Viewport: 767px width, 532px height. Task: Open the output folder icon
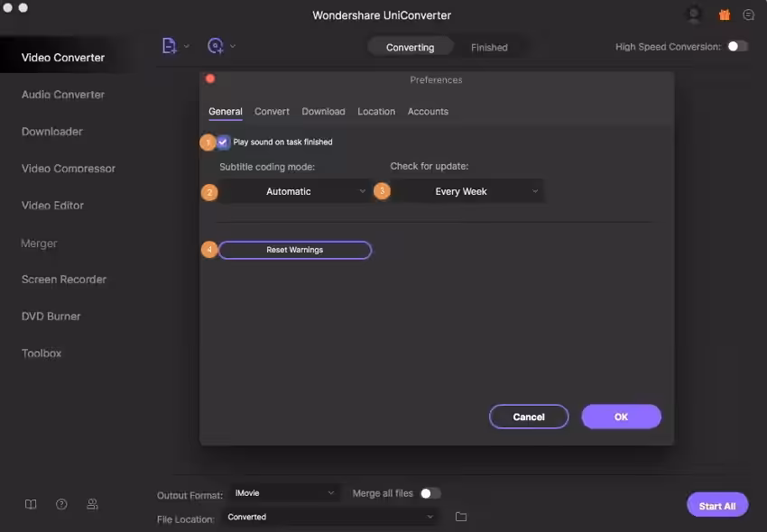click(461, 517)
